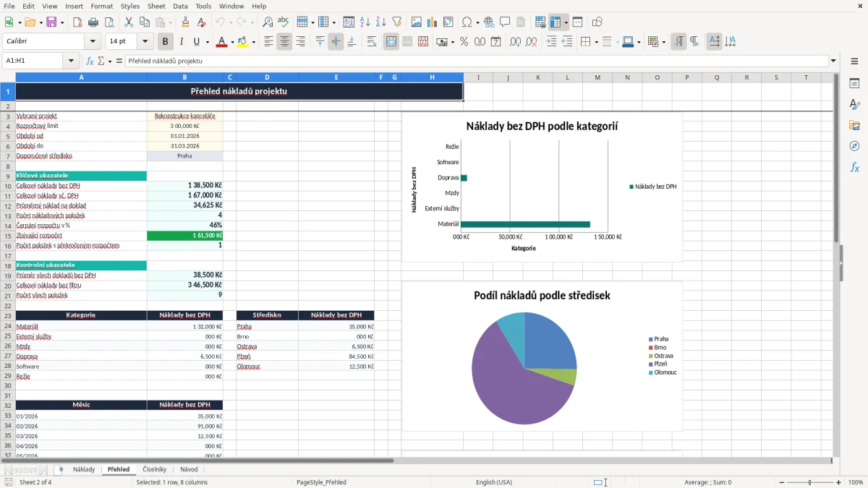Insert Comment speech bubble icon
The width and height of the screenshot is (868, 488).
505,22
